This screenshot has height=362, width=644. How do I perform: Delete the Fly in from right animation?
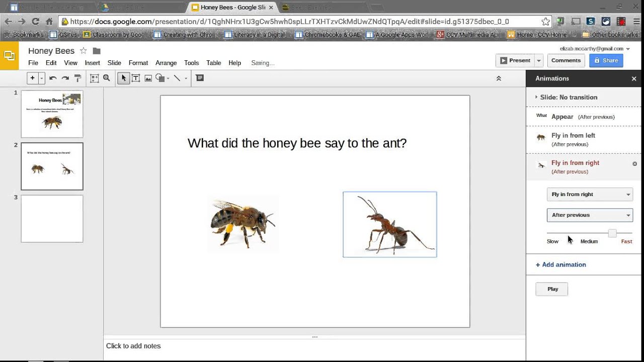634,164
